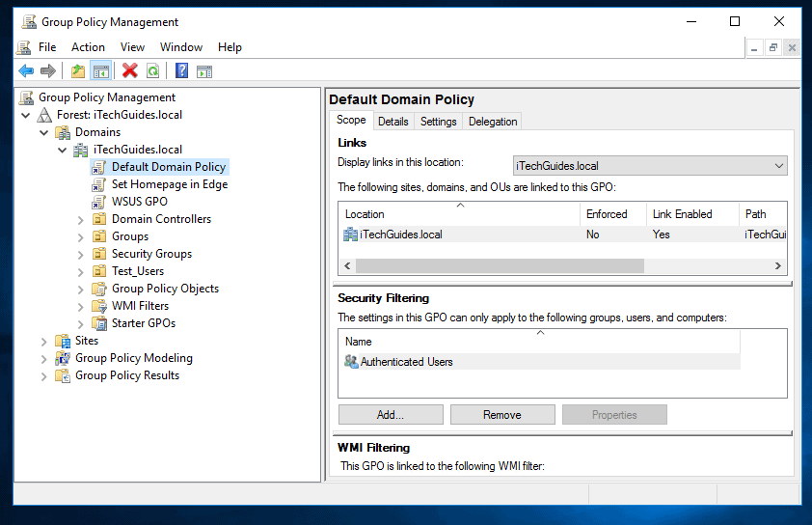Switch to the Details tab
The height and width of the screenshot is (525, 812).
392,122
